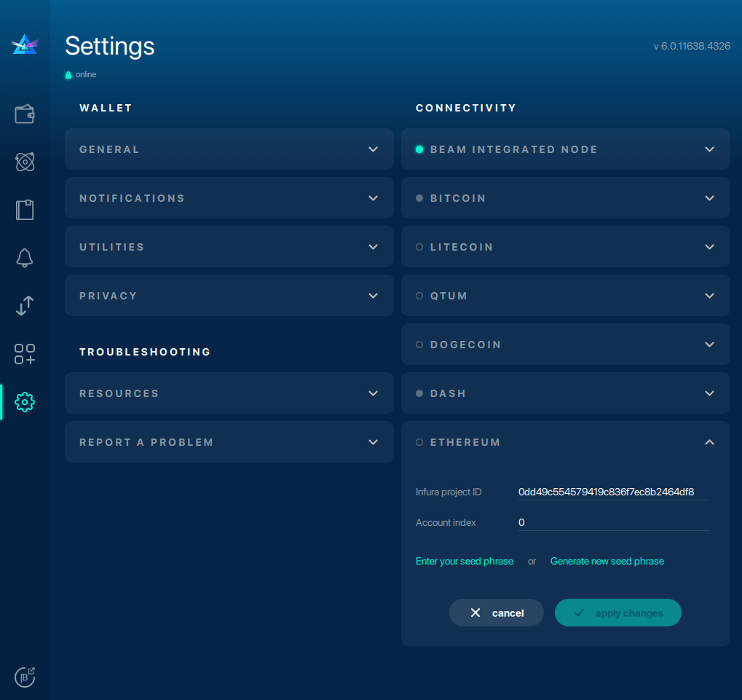The height and width of the screenshot is (700, 742).
Task: Open the Atomic Swap sidebar icon
Action: [x=25, y=162]
